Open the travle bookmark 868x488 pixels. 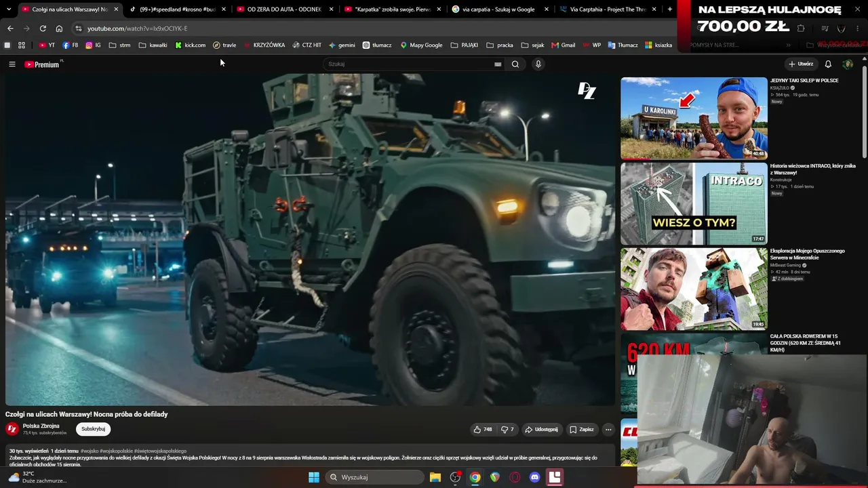pyautogui.click(x=224, y=45)
